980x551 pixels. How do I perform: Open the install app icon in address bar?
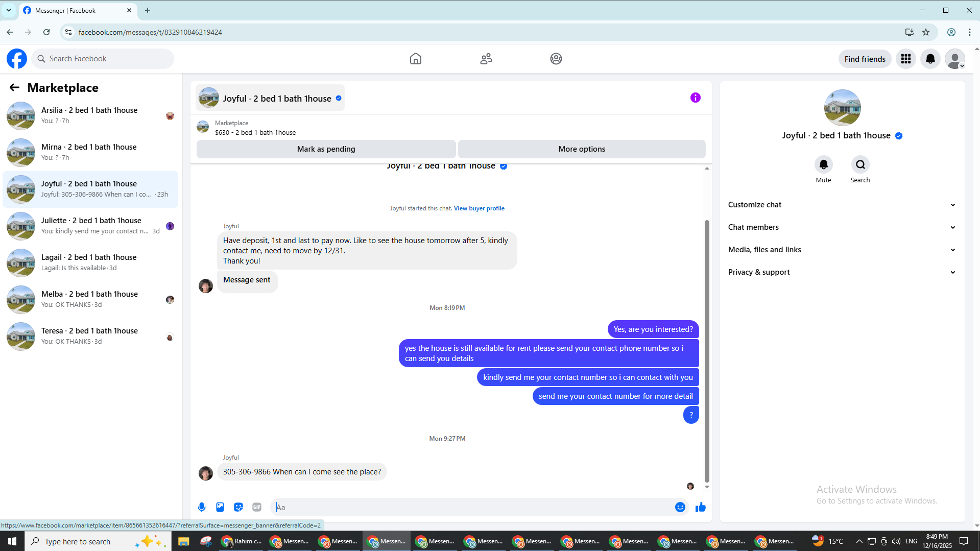(909, 32)
